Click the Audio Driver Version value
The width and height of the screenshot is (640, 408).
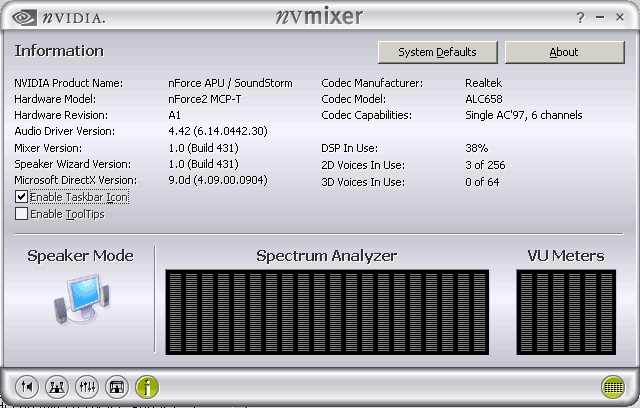pyautogui.click(x=218, y=131)
